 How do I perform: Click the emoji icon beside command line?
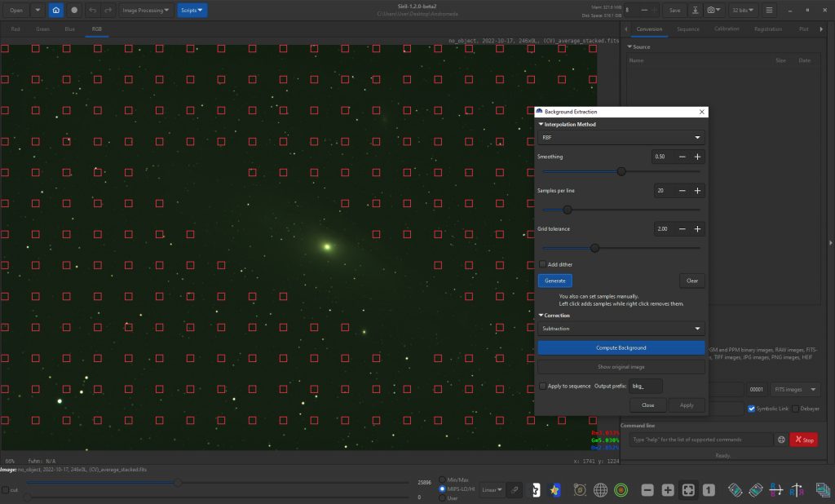[781, 440]
